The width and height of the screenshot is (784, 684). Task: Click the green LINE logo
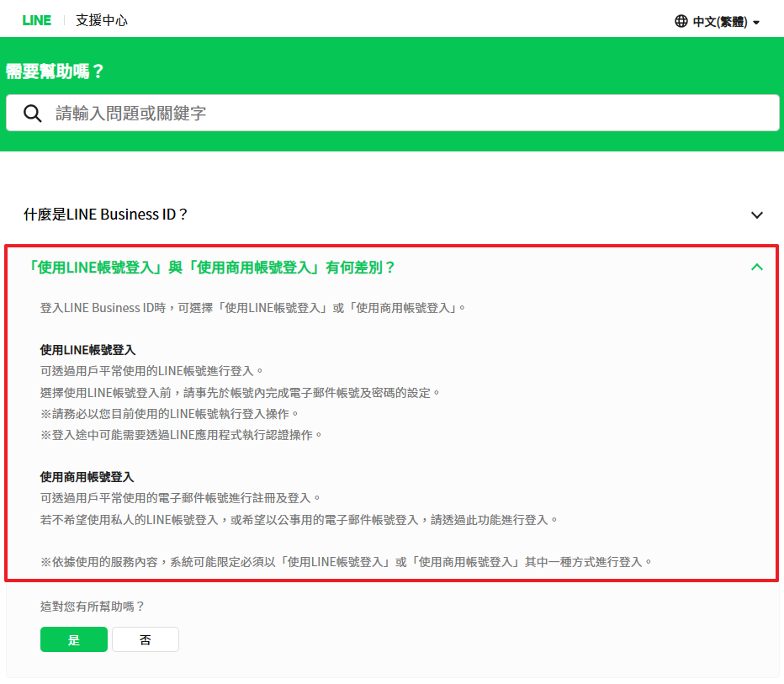(37, 20)
